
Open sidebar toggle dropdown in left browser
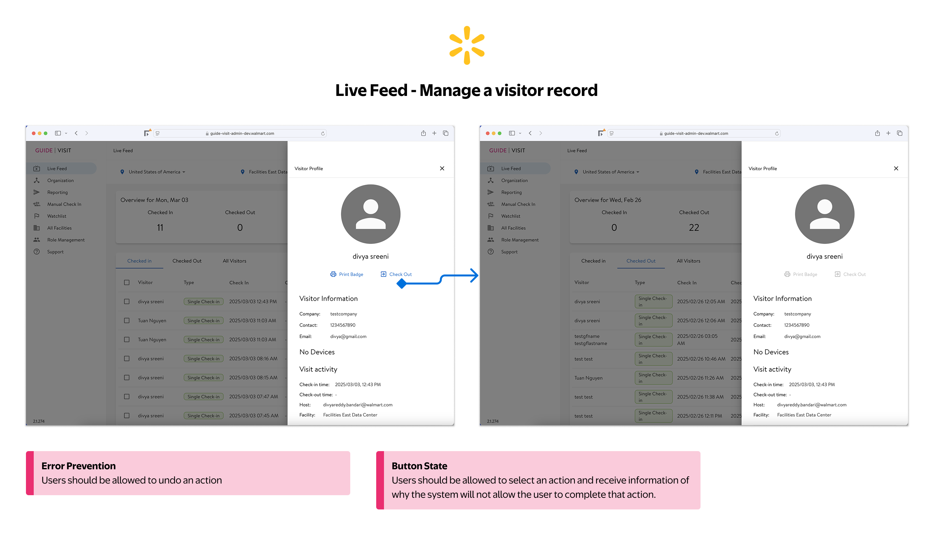pyautogui.click(x=66, y=133)
